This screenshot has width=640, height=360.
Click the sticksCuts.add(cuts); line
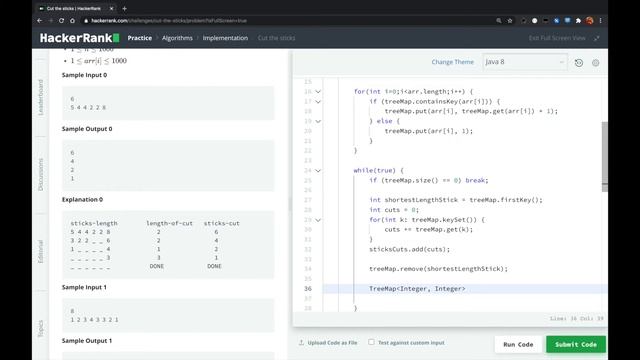pos(409,249)
